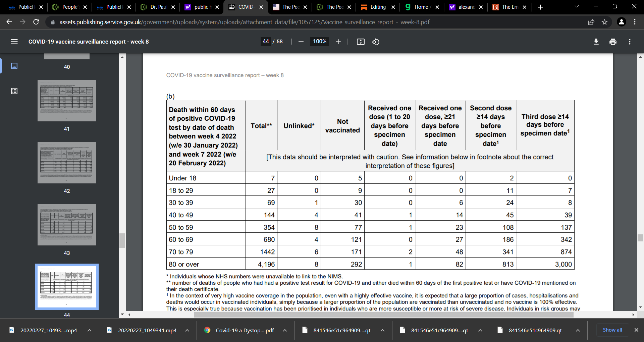Open Chrome three-dot menu
The height and width of the screenshot is (342, 644).
click(635, 22)
